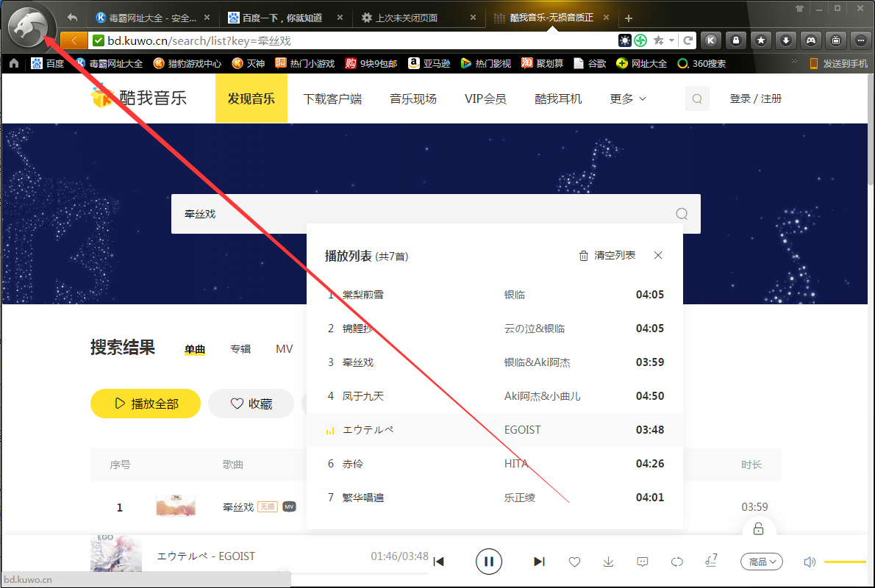Viewport: 875px width, 588px height.
Task: Pause the currently playing song
Action: tap(489, 561)
